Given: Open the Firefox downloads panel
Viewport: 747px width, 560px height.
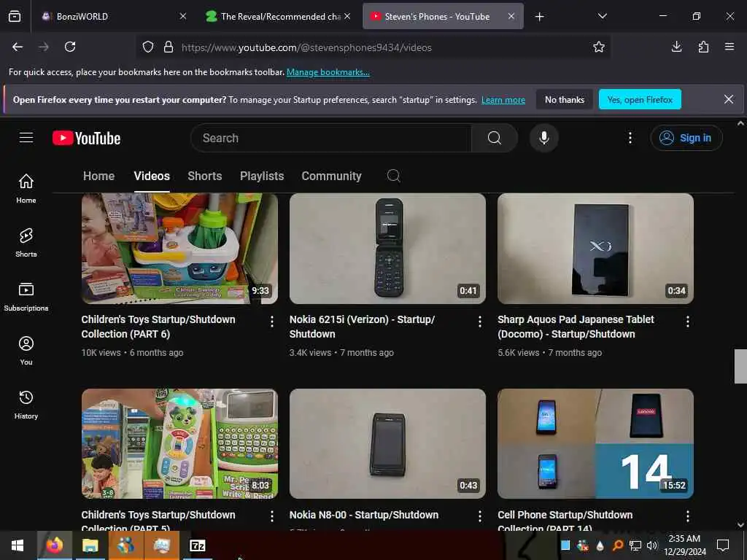Looking at the screenshot, I should (676, 47).
